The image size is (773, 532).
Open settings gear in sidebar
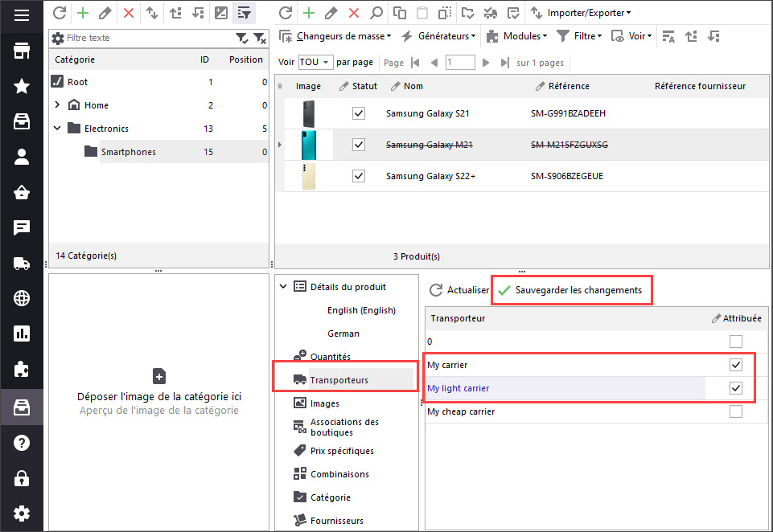tap(22, 514)
